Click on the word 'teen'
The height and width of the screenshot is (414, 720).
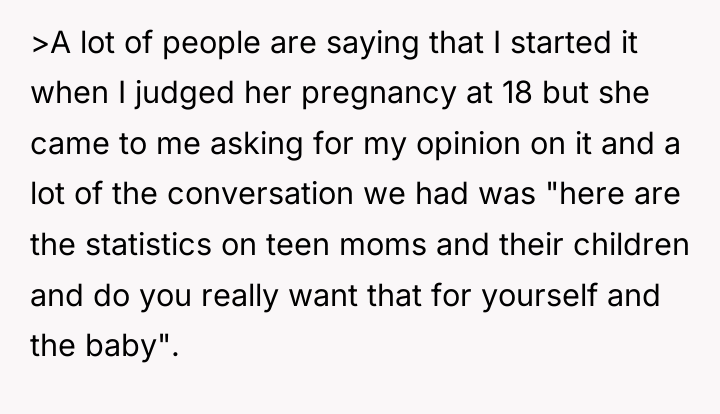click(x=298, y=244)
